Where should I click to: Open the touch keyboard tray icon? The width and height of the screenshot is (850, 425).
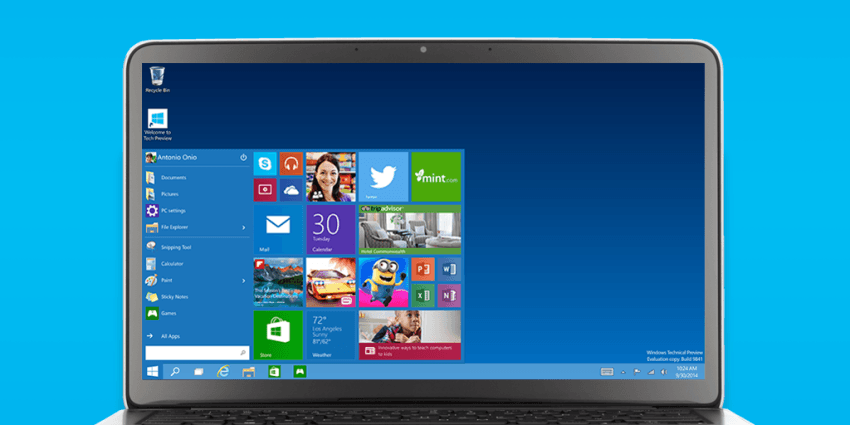[607, 372]
